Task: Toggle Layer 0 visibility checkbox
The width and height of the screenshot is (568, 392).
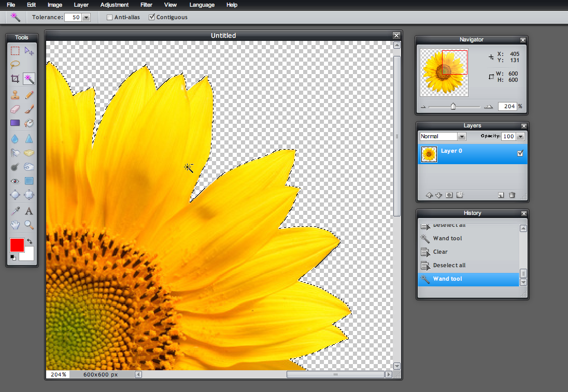Action: point(520,153)
